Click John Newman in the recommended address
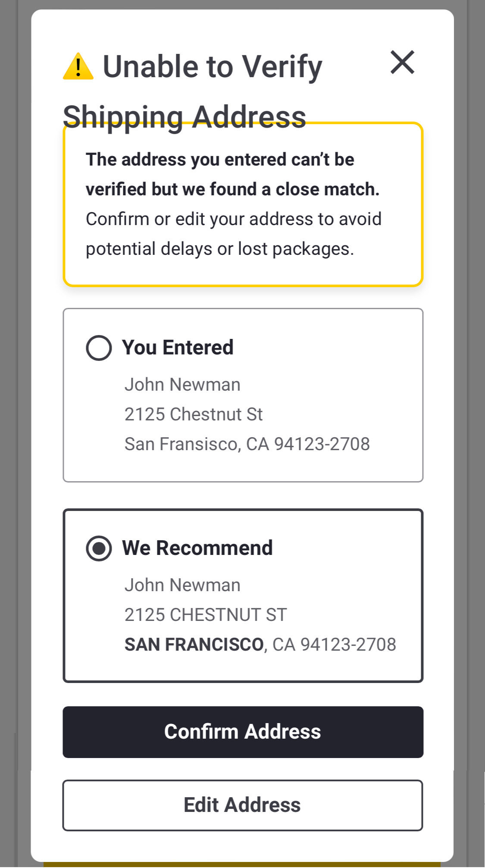Image resolution: width=485 pixels, height=868 pixels. click(182, 585)
